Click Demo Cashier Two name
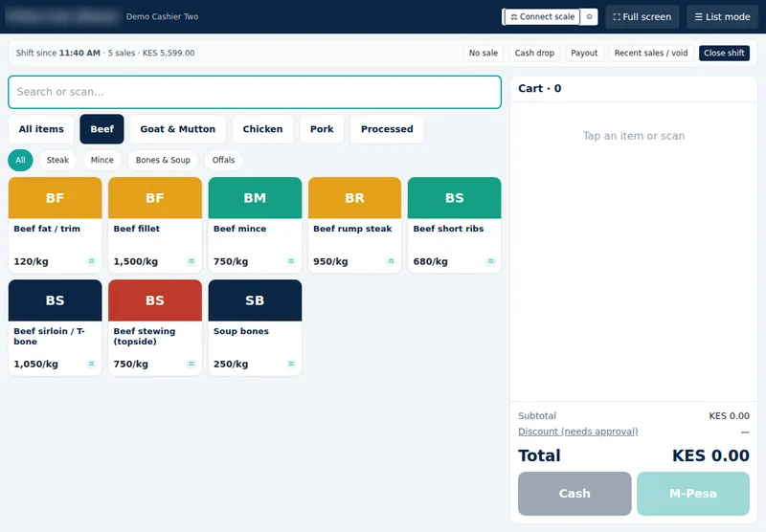This screenshot has width=766, height=532. [x=162, y=16]
